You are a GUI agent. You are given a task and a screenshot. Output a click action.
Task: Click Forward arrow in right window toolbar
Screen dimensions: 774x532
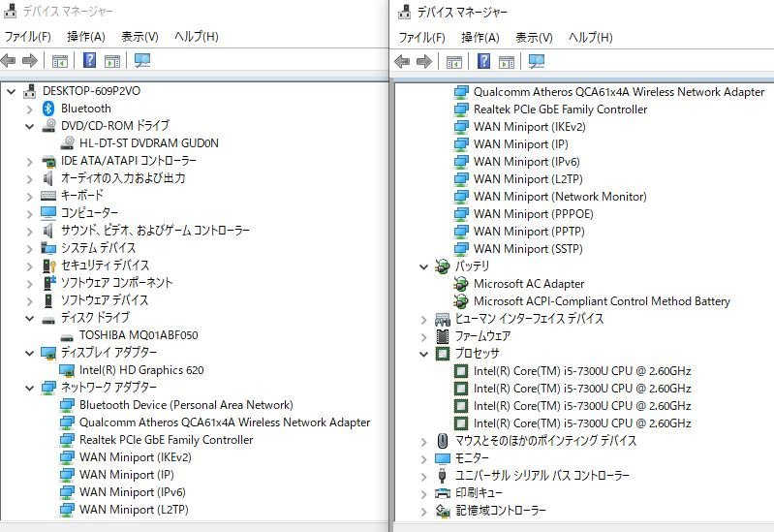pos(424,62)
